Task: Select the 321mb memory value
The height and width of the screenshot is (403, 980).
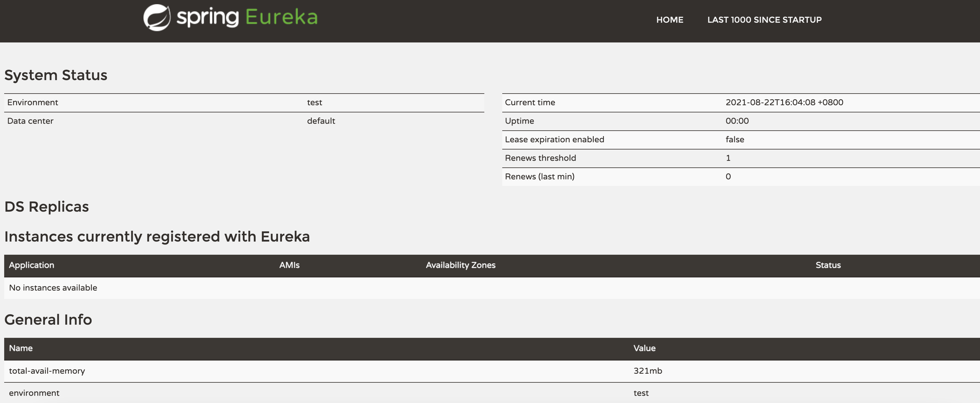Action: coord(648,371)
